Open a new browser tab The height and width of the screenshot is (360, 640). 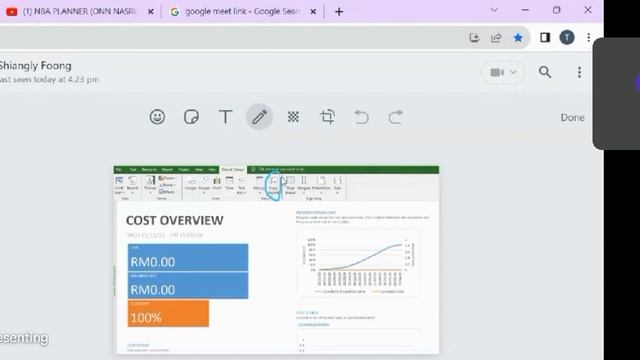pos(339,12)
